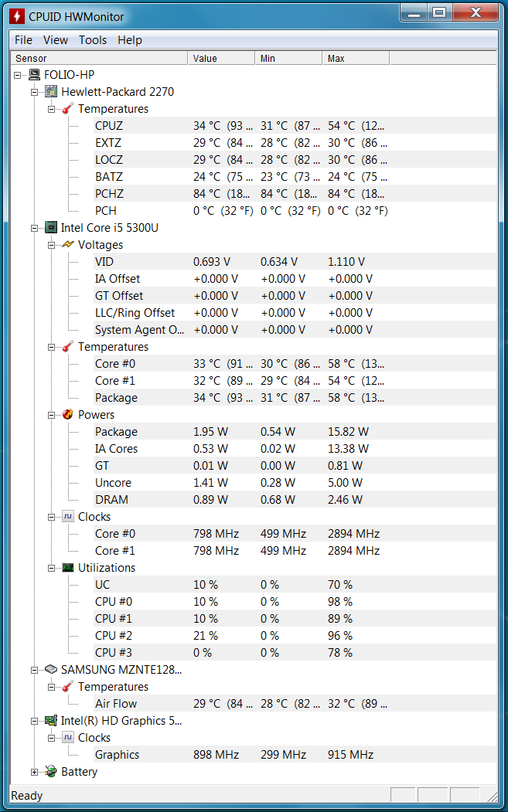Expand the Battery tree node
Screen dimensions: 508x812
pos(34,772)
